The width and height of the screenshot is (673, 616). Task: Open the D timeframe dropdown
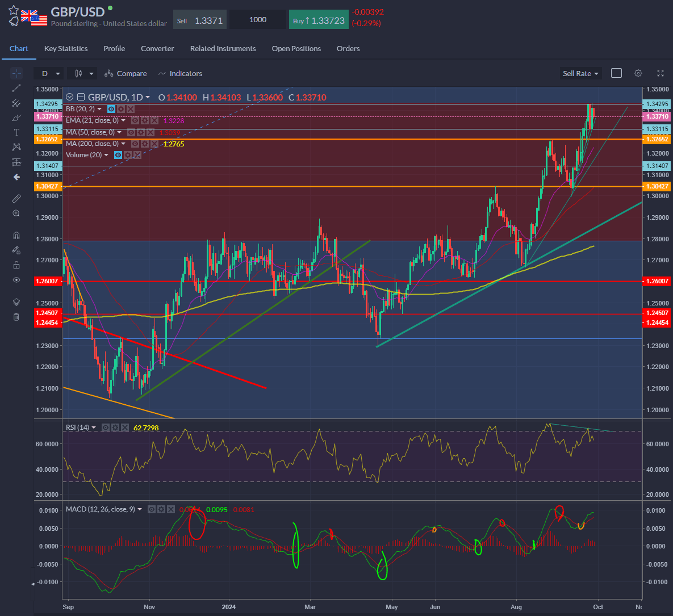[49, 73]
